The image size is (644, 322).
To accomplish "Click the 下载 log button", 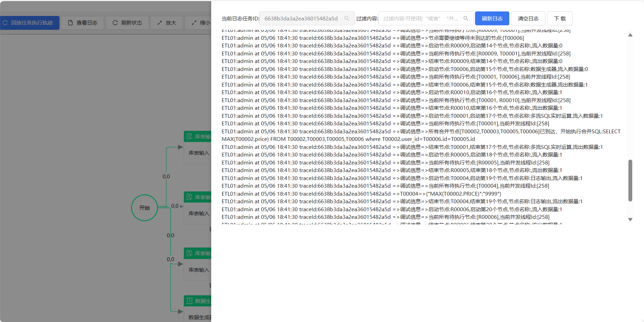I will (560, 18).
